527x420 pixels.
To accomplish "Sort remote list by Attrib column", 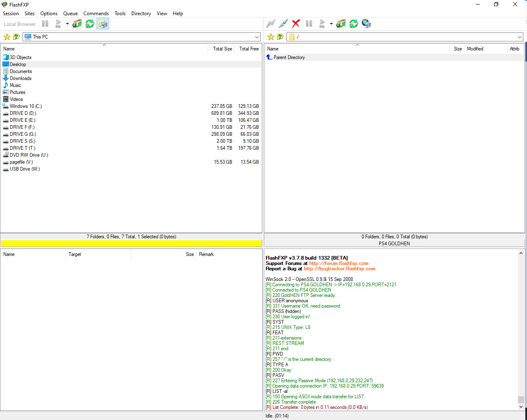I will [516, 49].
